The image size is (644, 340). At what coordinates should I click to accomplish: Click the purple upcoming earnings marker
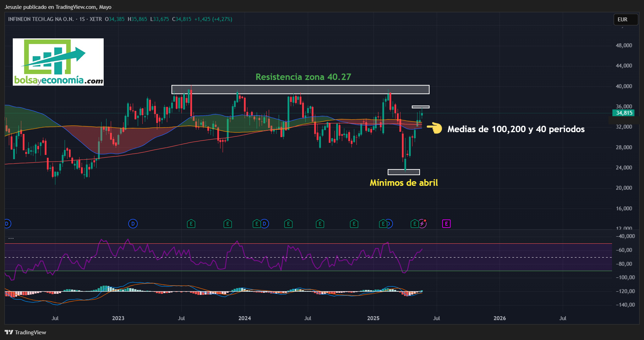446,224
